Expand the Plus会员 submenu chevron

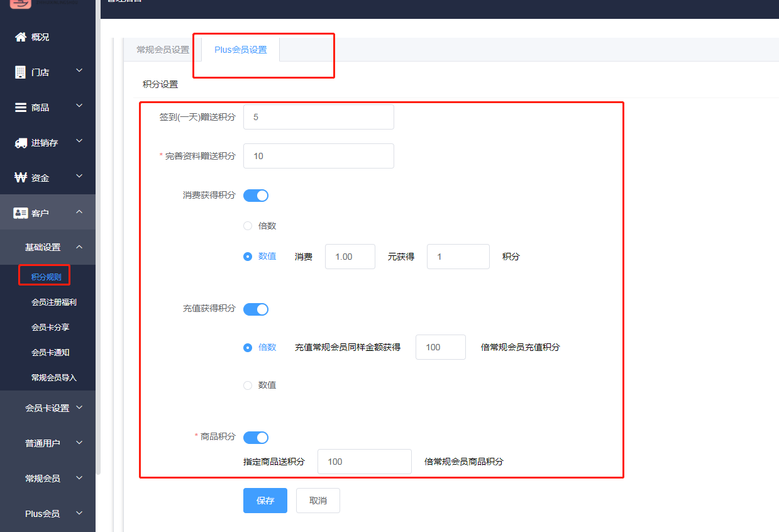tap(79, 513)
